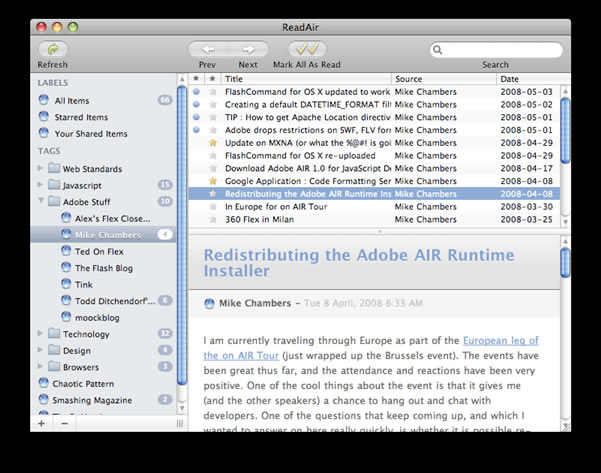Image resolution: width=601 pixels, height=473 pixels.
Task: Click the plus icon to add a subscription
Action: [41, 423]
